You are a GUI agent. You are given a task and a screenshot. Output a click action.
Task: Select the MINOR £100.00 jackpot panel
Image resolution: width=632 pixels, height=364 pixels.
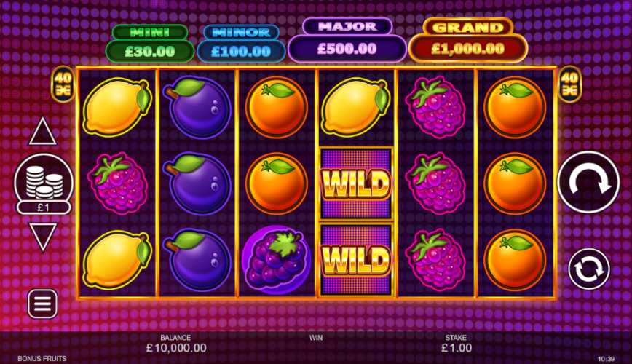coord(241,43)
